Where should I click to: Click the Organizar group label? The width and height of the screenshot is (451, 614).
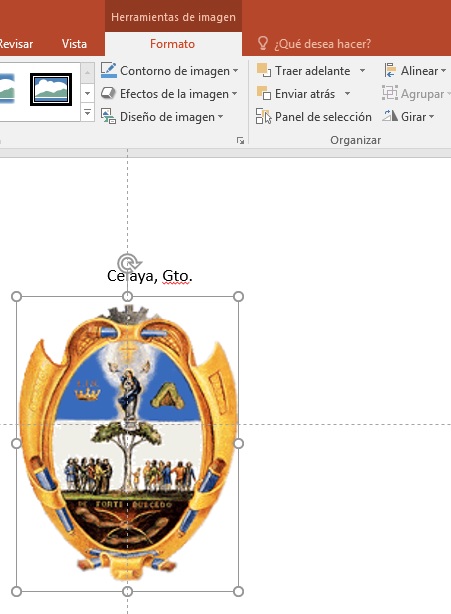(x=355, y=140)
